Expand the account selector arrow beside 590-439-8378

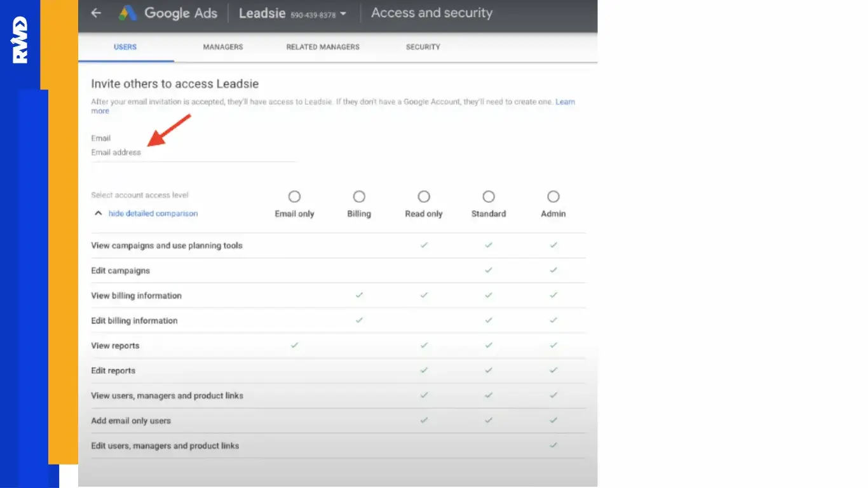[342, 13]
